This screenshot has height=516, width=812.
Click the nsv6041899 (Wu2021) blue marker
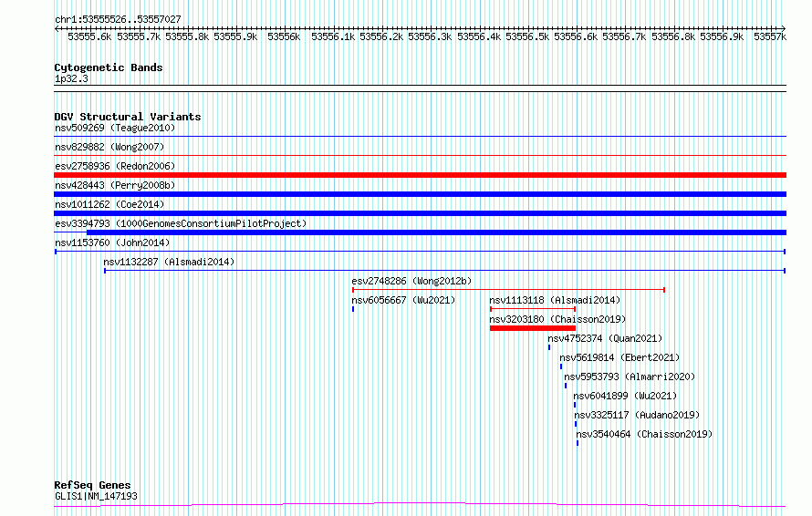point(575,405)
